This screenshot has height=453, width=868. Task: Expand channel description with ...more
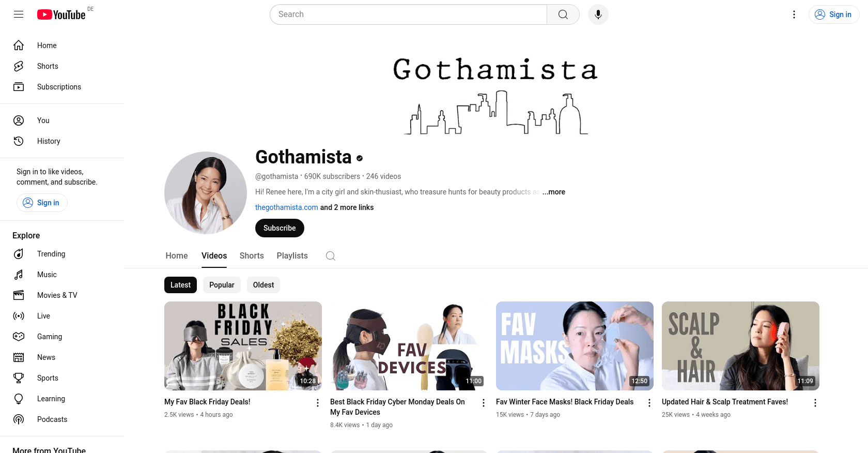coord(554,192)
